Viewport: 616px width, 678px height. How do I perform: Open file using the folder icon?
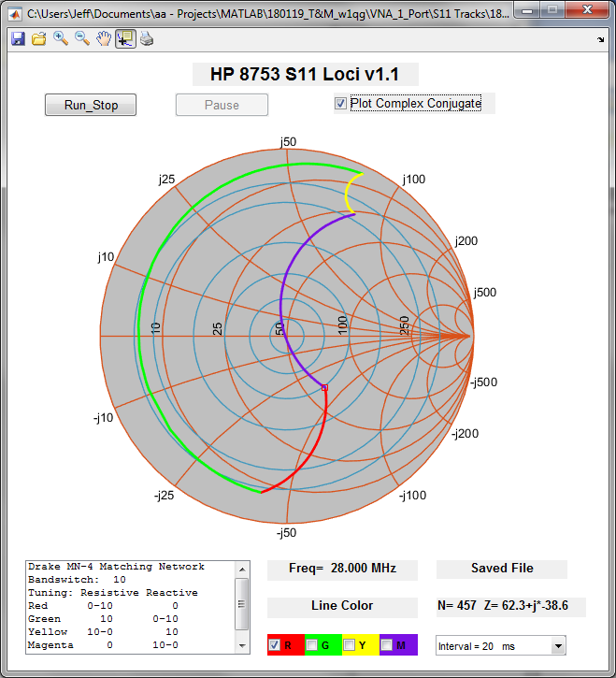pyautogui.click(x=39, y=39)
